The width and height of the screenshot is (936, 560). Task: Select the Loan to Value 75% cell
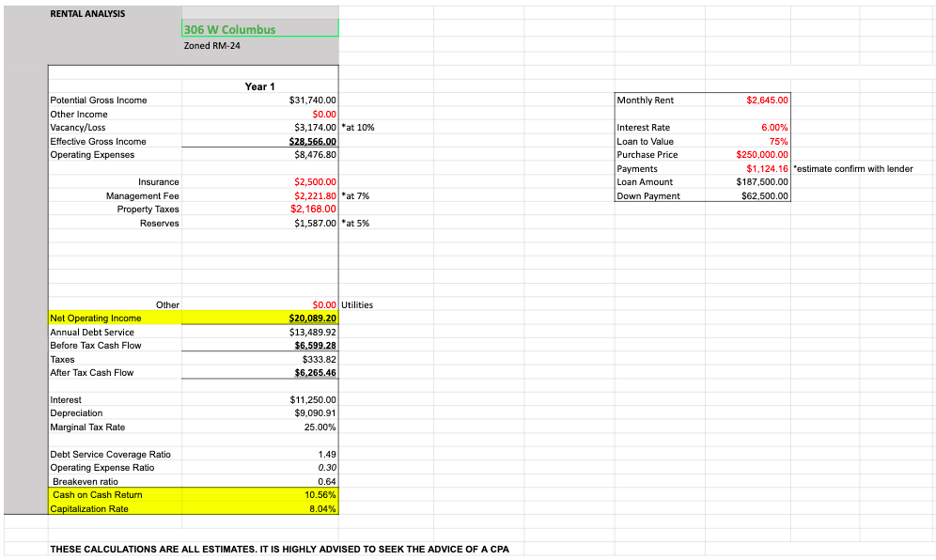[767, 141]
